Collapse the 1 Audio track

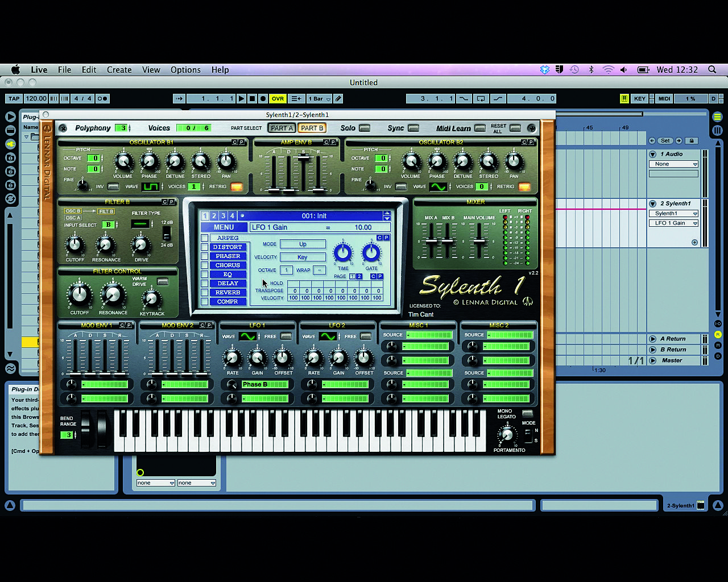coord(653,154)
